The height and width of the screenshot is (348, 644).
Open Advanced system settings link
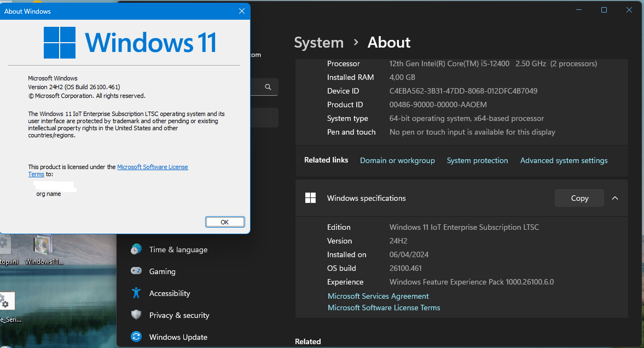[564, 161]
